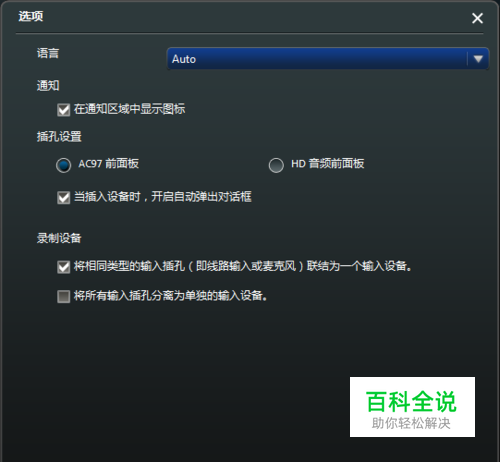This screenshot has height=462, width=500.
Task: Close the 选项 dialog
Action: 477,18
